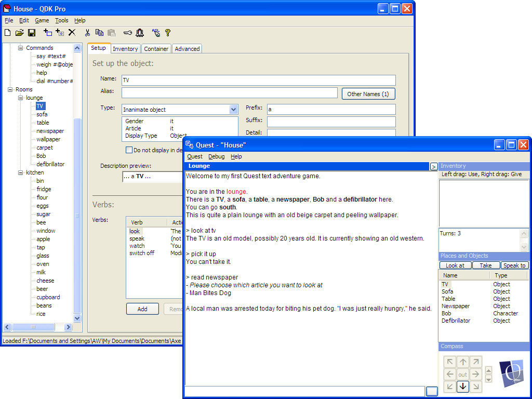
Task: Click the bell toolbar icon
Action: tap(139, 33)
